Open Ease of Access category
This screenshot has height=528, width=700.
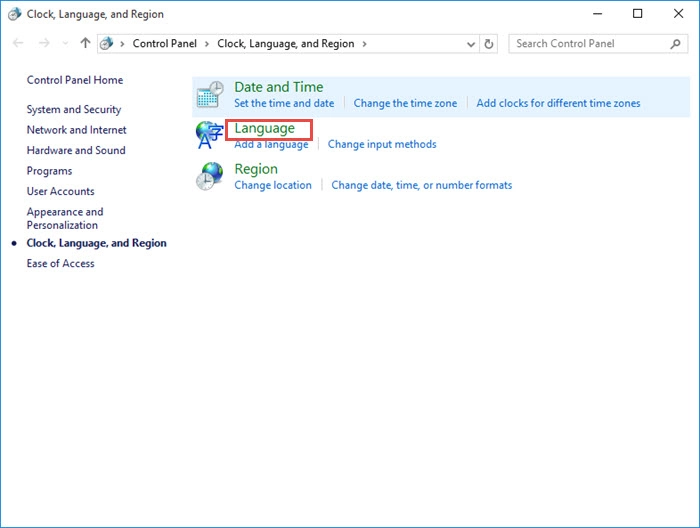click(x=60, y=263)
